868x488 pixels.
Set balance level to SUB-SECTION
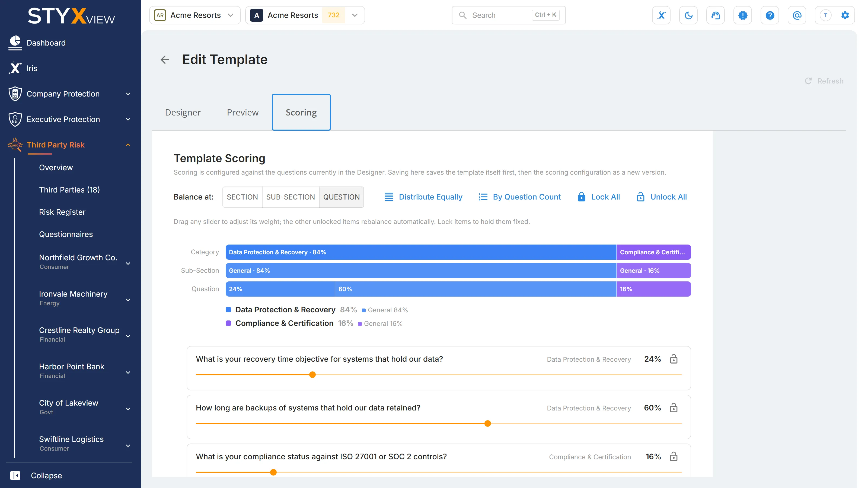click(291, 197)
